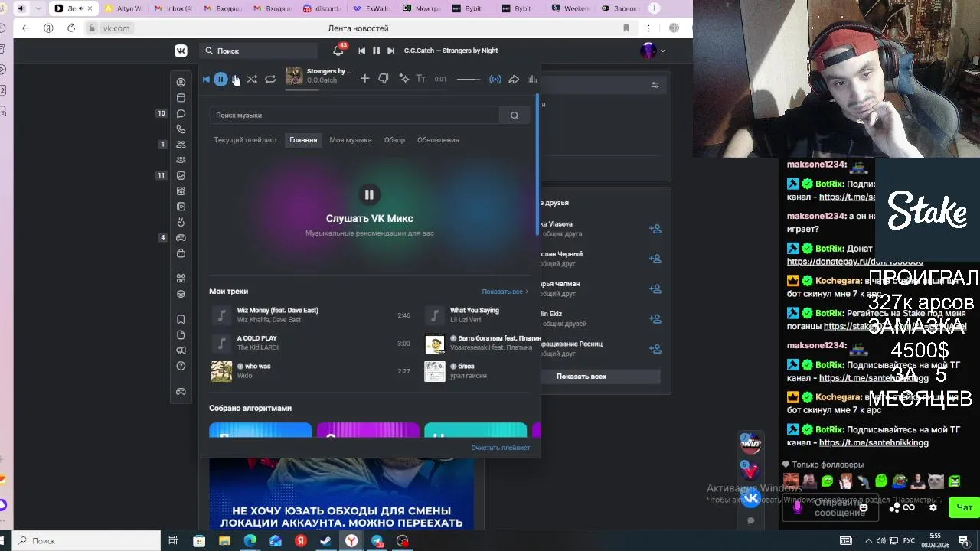980x551 pixels.
Task: Open the VK logo home link
Action: (181, 51)
